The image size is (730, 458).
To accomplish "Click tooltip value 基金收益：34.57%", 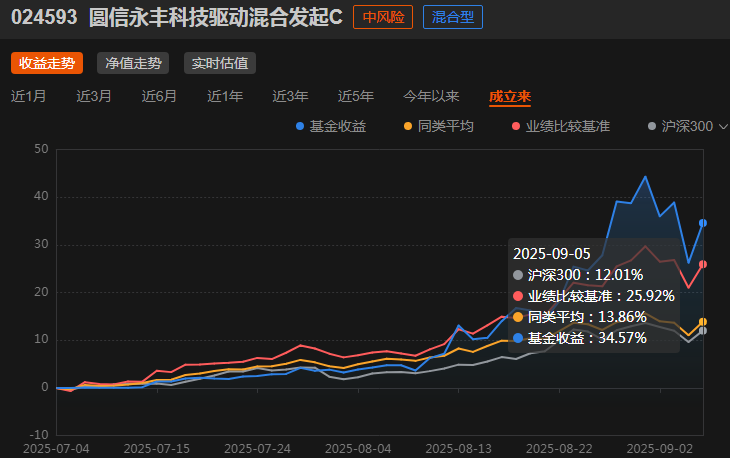I will (580, 338).
